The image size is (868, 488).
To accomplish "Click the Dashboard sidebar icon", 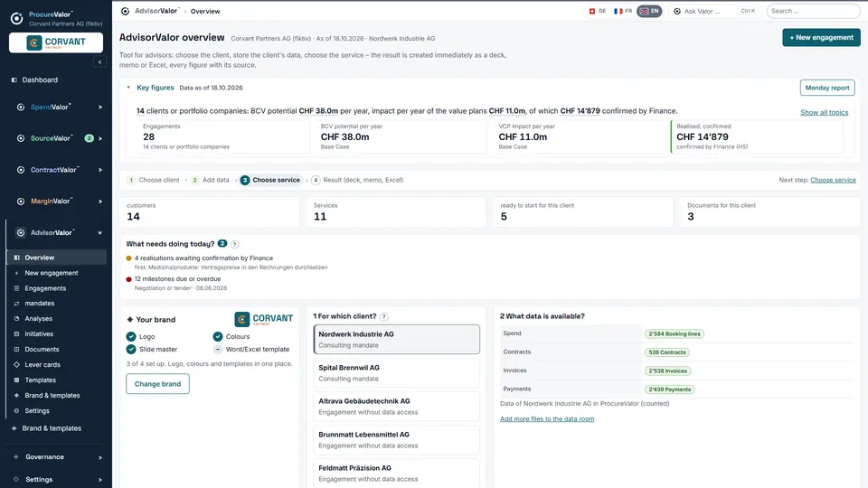I will [14, 80].
